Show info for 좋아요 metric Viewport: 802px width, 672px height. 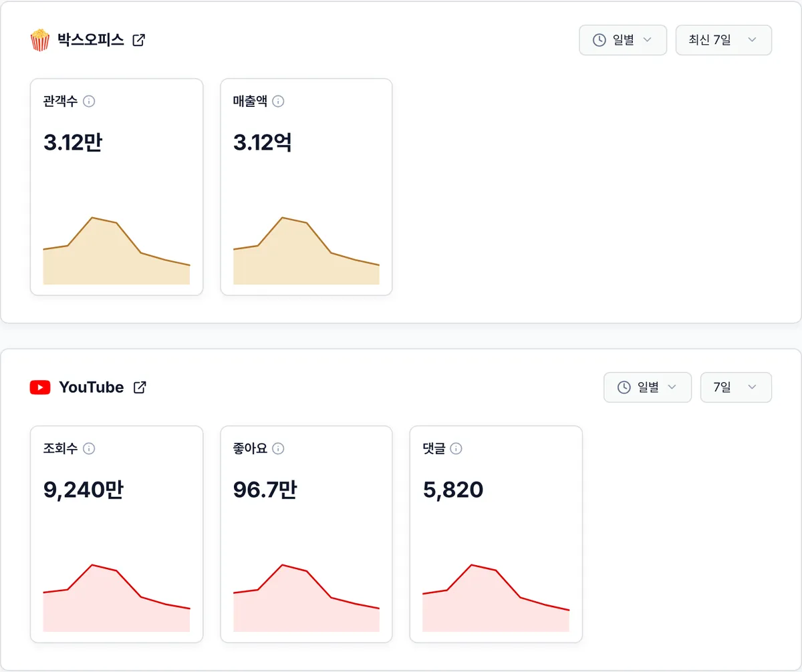tap(279, 449)
